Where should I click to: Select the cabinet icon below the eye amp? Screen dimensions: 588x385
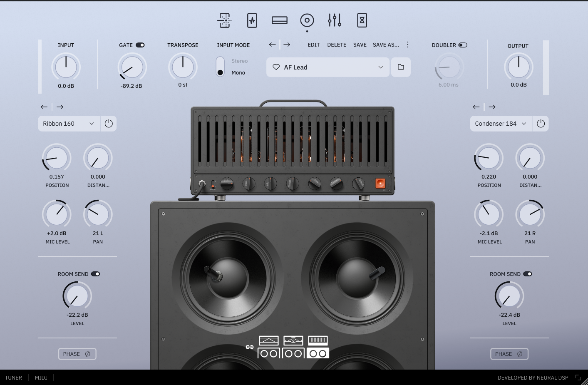pyautogui.click(x=293, y=353)
